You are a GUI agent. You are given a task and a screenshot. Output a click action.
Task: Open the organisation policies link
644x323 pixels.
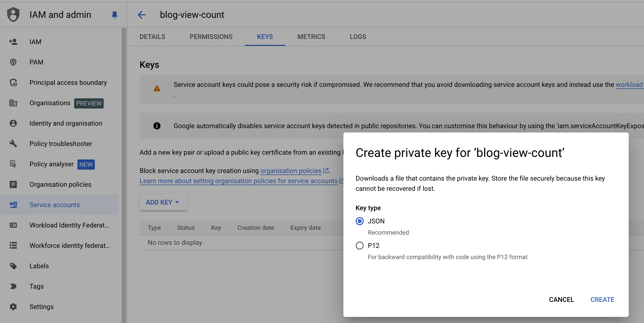pos(291,171)
